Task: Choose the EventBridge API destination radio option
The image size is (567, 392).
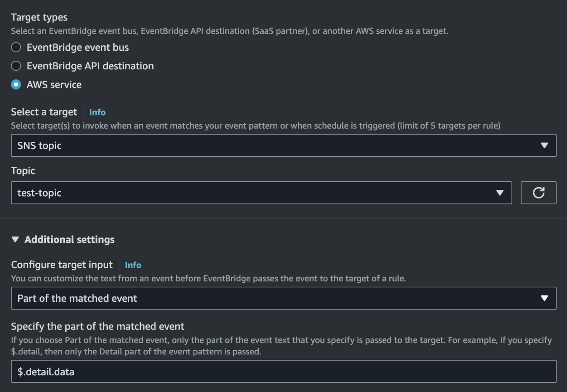Action: click(16, 66)
